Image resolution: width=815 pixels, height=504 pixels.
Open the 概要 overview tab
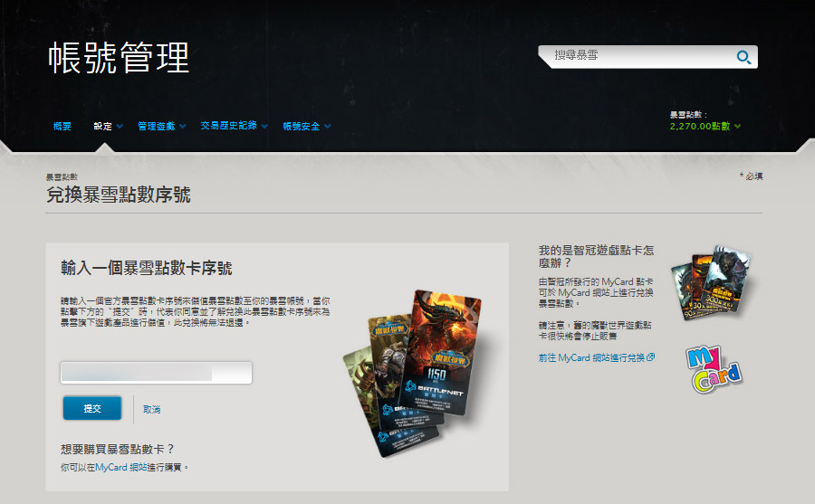click(x=62, y=127)
